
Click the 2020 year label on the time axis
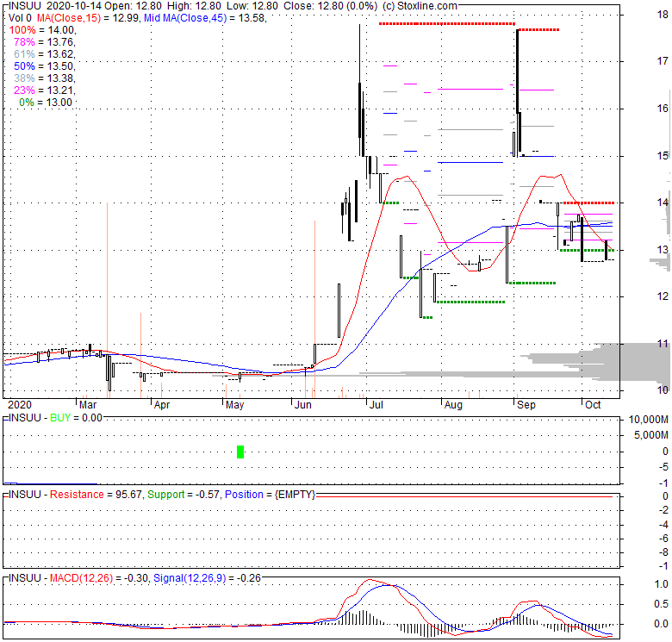point(20,404)
